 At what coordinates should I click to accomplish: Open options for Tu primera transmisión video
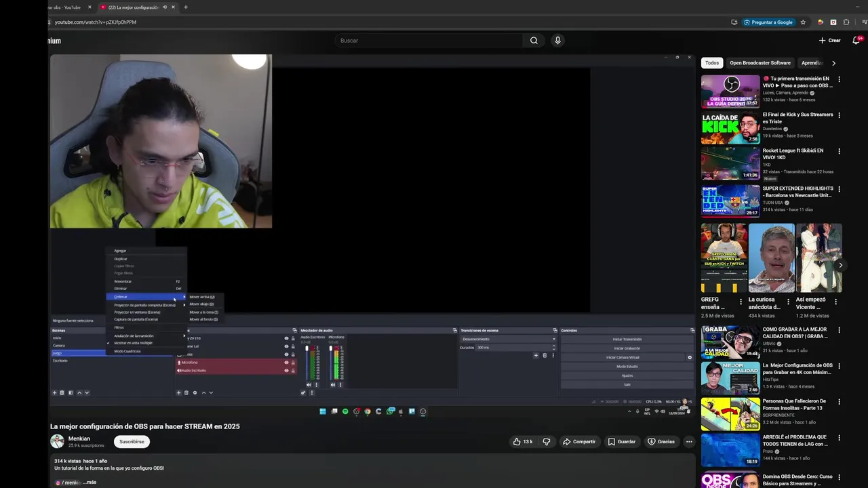(x=839, y=79)
